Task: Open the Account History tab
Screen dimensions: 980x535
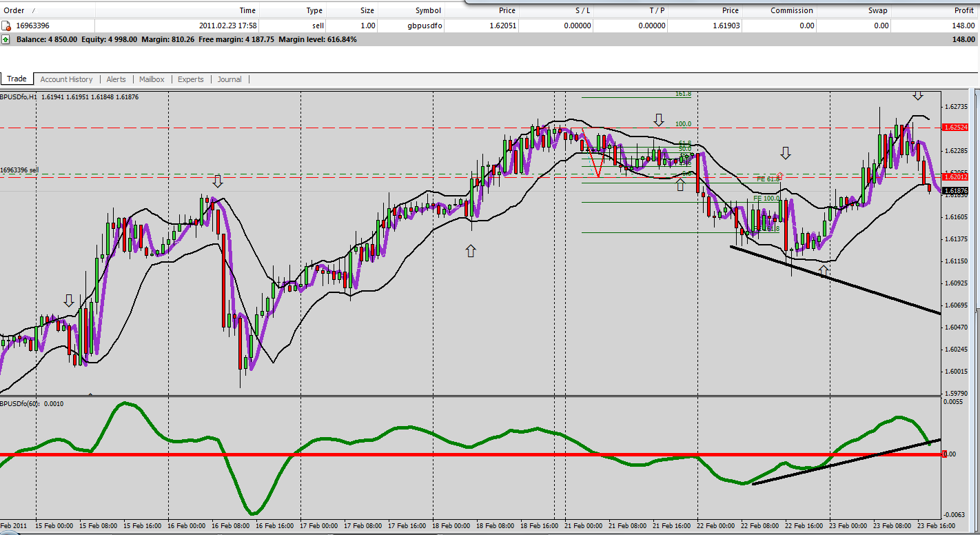Action: tap(66, 79)
